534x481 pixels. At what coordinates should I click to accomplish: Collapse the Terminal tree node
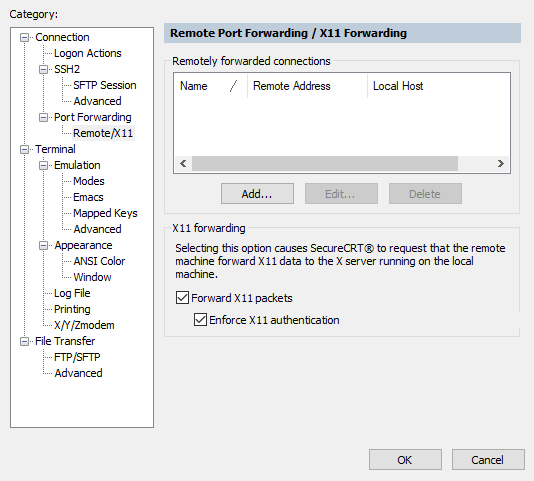click(x=25, y=149)
